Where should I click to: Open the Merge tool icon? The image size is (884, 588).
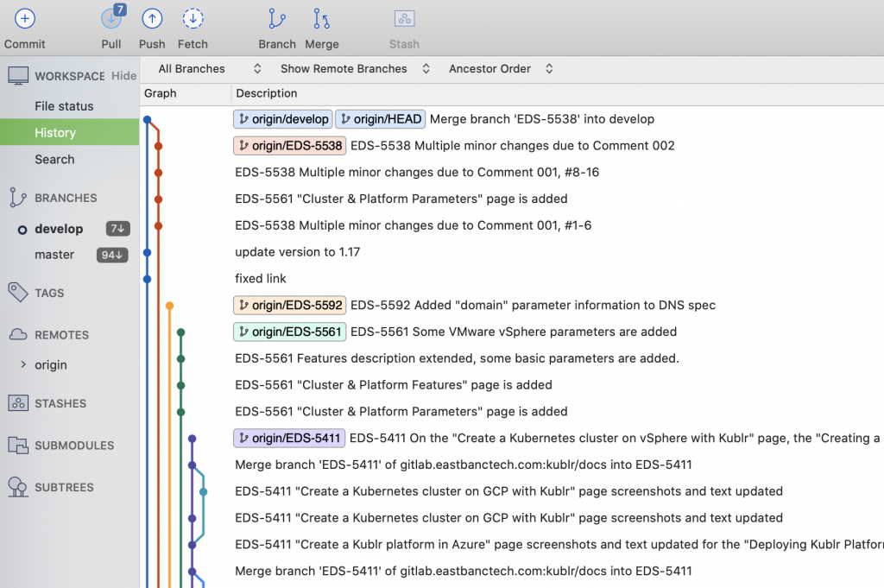coord(321,19)
